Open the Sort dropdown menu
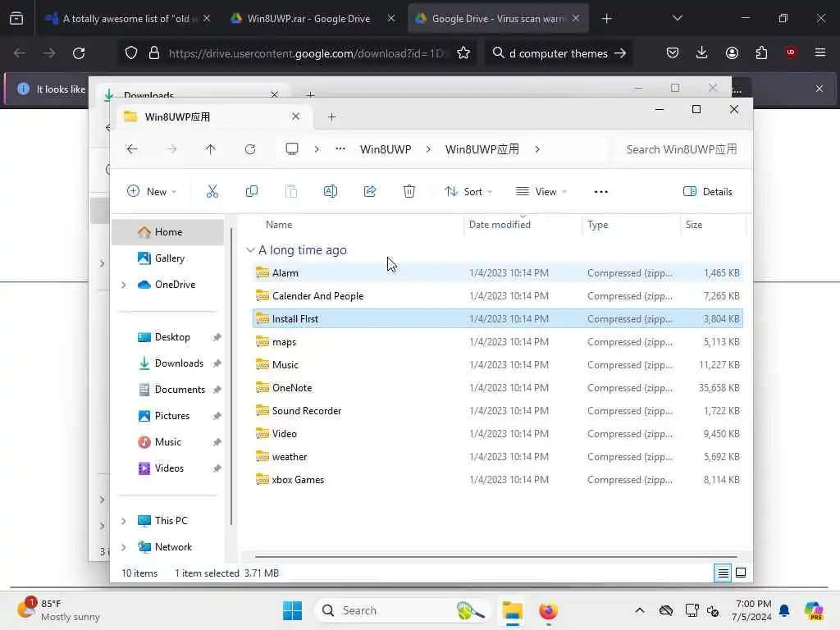The height and width of the screenshot is (630, 840). [468, 192]
